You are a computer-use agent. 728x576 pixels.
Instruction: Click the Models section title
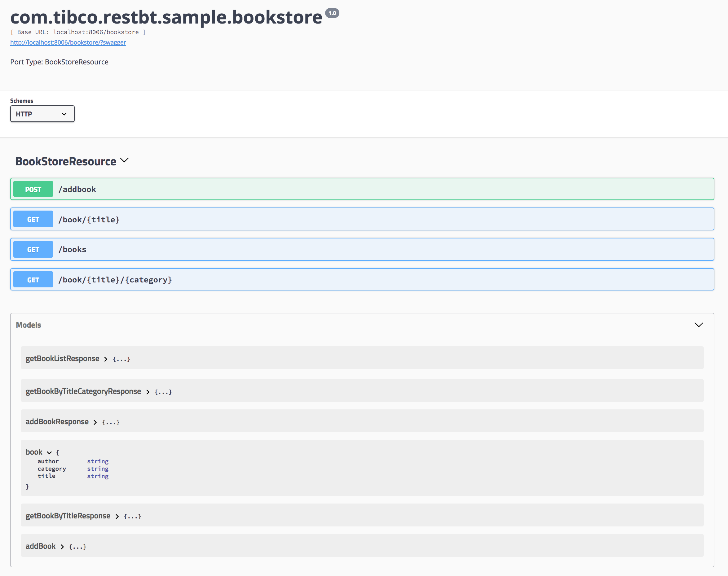(28, 325)
